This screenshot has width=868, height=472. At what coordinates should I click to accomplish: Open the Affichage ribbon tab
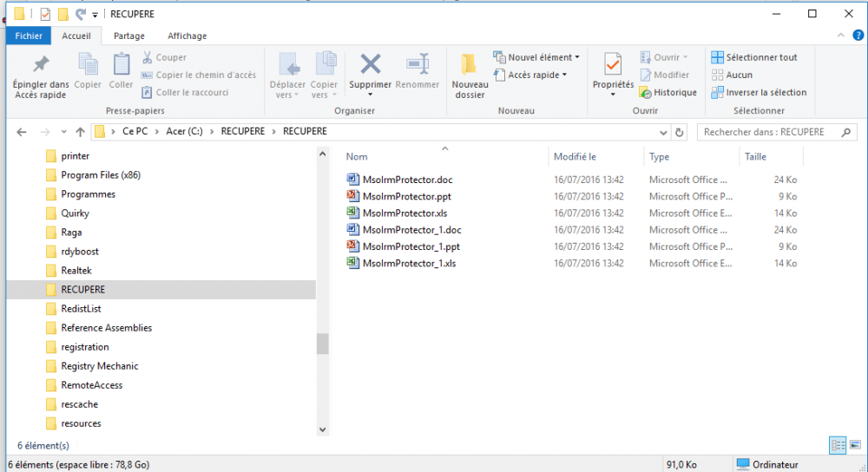tap(187, 36)
